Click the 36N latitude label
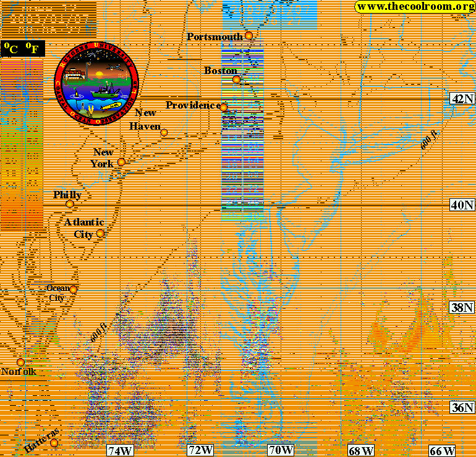 [x=462, y=407]
